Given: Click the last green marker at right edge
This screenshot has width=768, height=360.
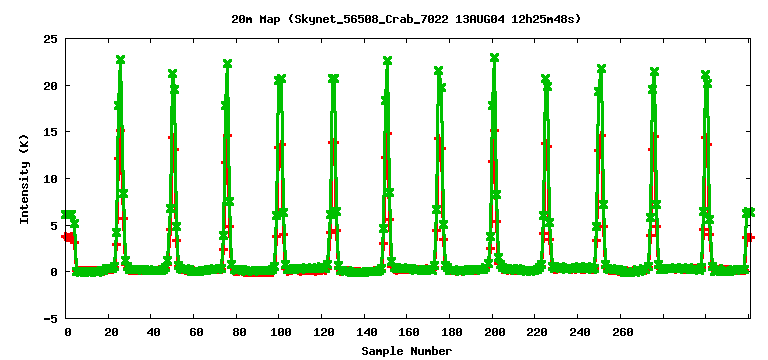Looking at the screenshot, I should (x=750, y=212).
